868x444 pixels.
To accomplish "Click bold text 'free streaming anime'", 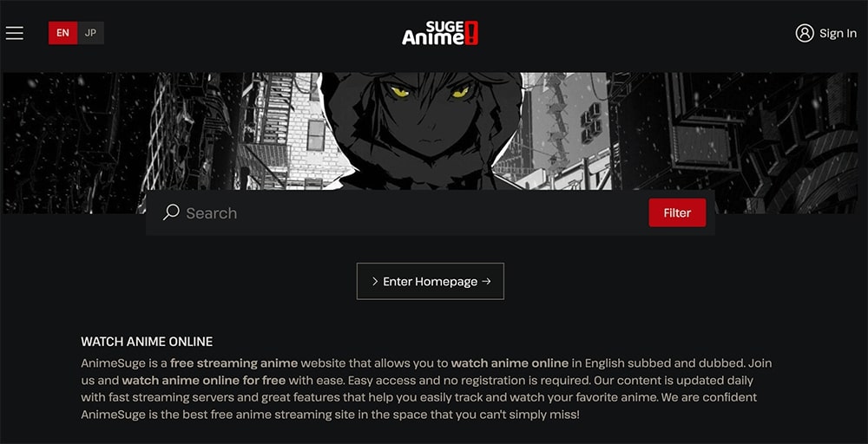I will (x=234, y=364).
